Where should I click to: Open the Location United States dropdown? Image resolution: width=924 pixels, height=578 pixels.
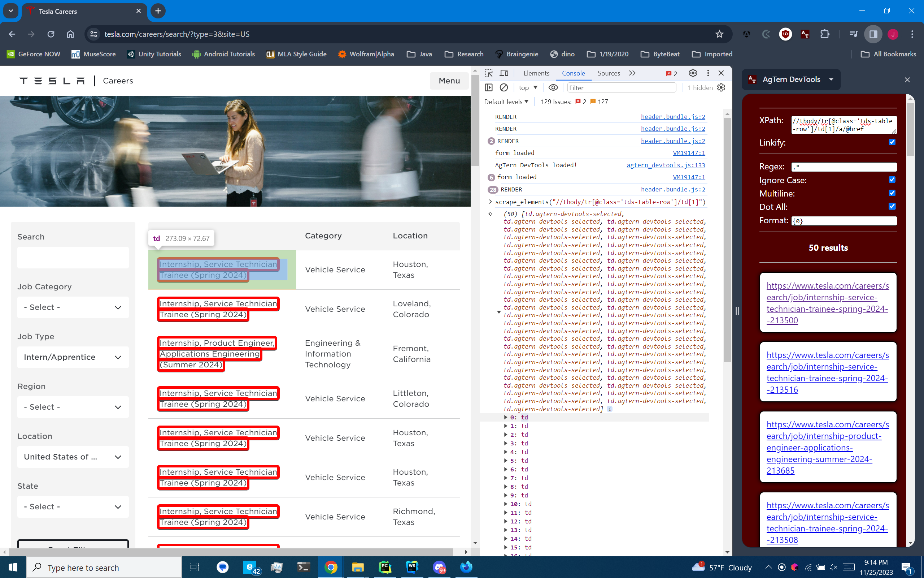73,457
